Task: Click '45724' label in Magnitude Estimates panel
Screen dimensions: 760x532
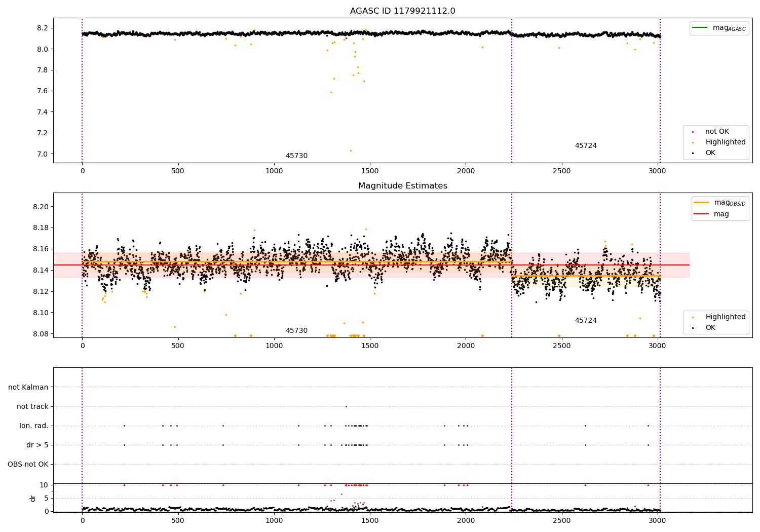Action: (x=586, y=321)
